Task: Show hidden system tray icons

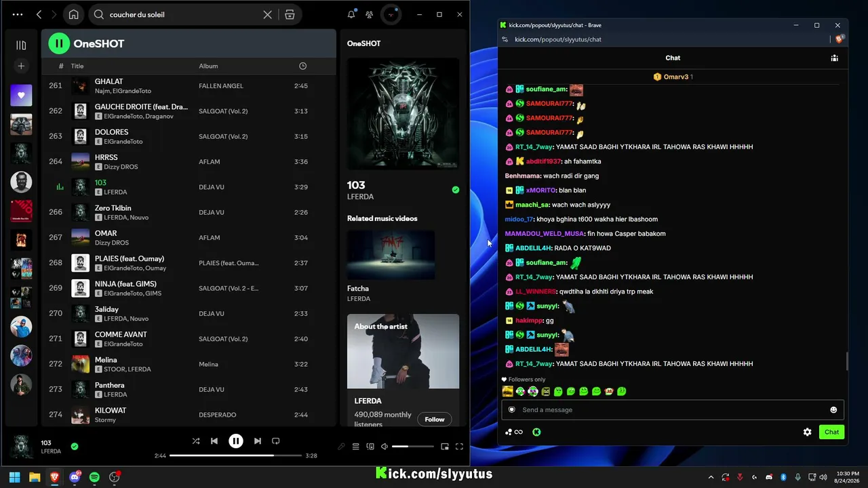Action: pyautogui.click(x=711, y=477)
